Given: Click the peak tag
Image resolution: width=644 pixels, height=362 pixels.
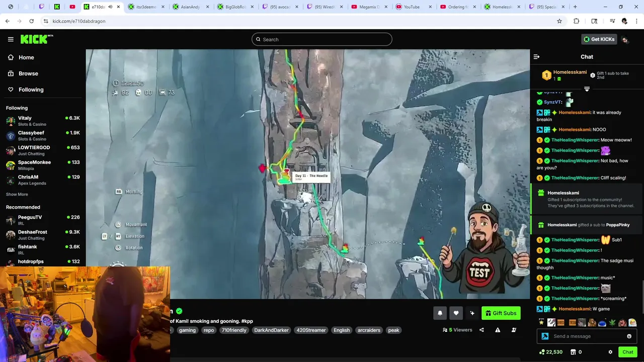Looking at the screenshot, I should 393,330.
